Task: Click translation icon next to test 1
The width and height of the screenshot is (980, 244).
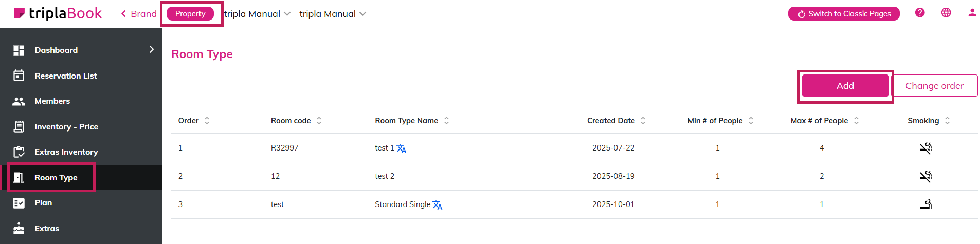Action: 402,149
